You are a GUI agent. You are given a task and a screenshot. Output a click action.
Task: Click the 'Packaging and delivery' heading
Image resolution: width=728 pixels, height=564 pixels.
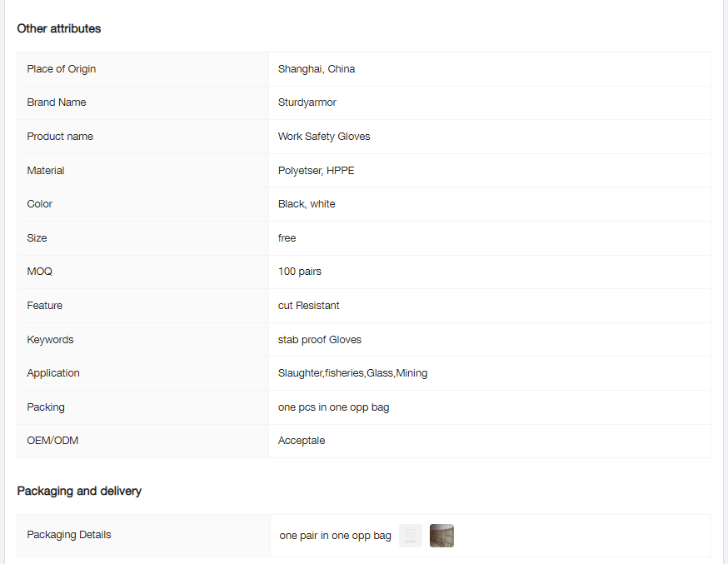pos(79,491)
